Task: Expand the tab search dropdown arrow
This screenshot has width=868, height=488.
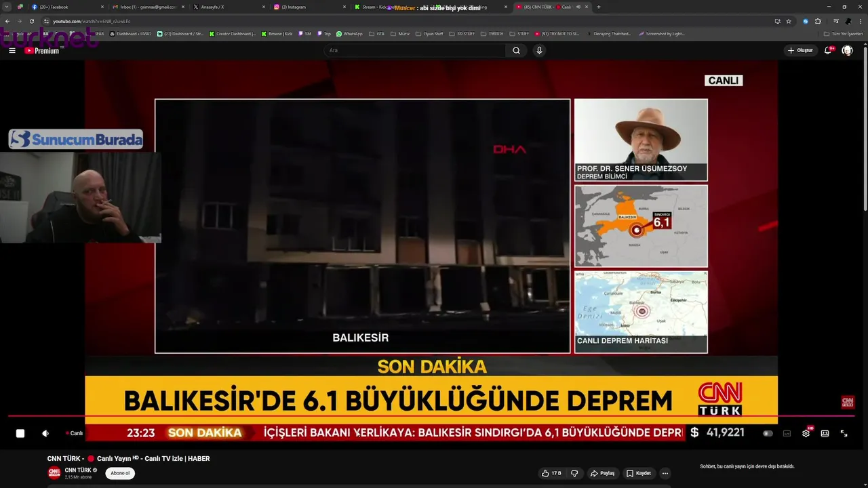Action: [7, 7]
